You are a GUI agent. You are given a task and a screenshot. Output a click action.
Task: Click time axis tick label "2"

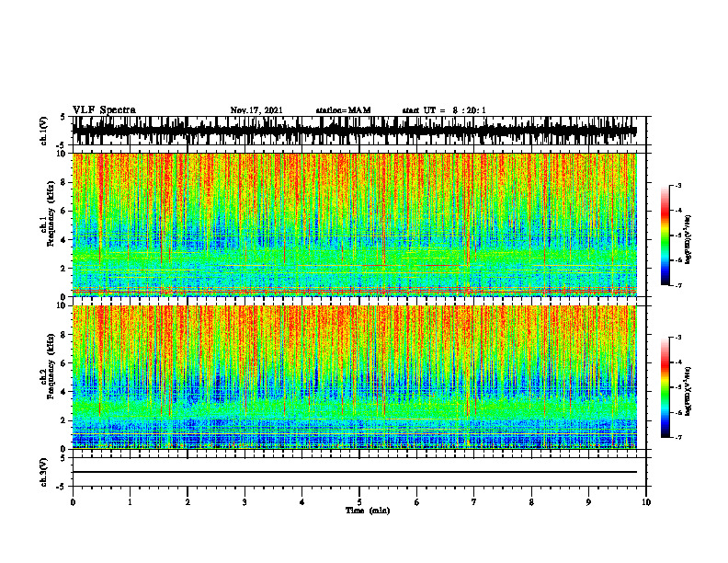[x=188, y=502]
